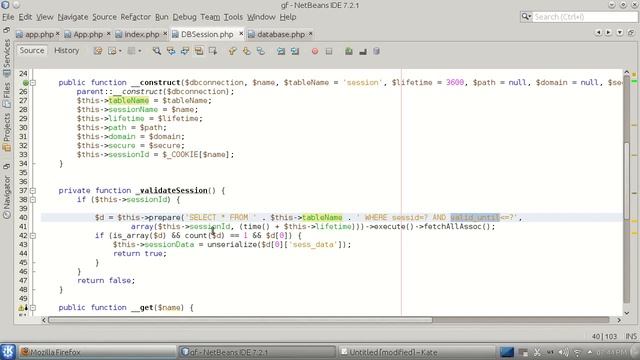This screenshot has width=640, height=360.
Task: Collapse the _validateSession function fold
Action: 33,191
